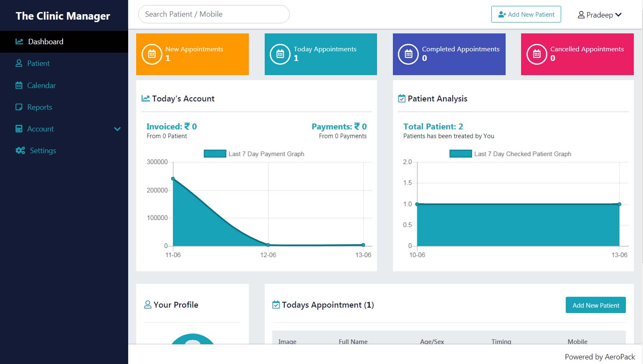
Task: Toggle the Last 7 Day Checked Patient Graph swatch
Action: pos(461,154)
